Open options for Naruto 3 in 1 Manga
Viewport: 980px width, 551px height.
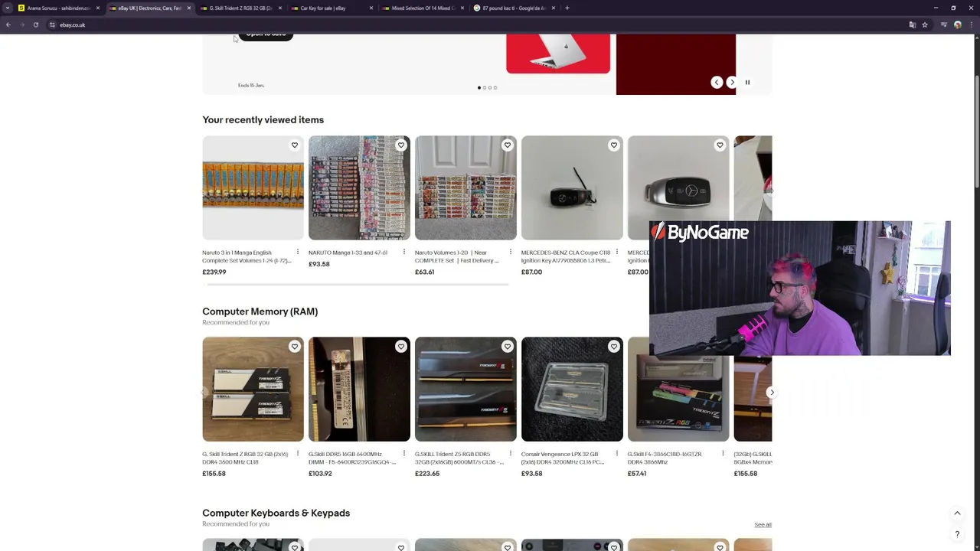pos(298,252)
